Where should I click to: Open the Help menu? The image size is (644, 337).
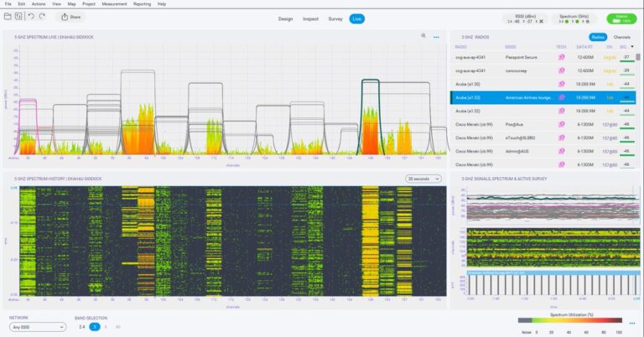[162, 4]
